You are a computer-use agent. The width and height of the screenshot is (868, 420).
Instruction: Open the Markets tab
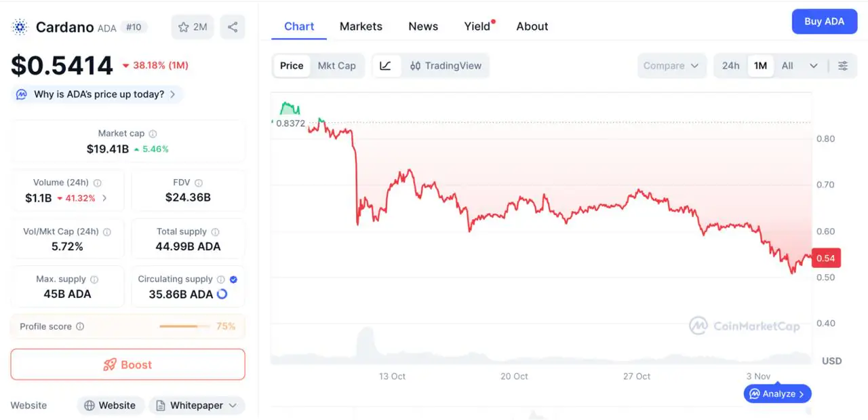coord(361,26)
